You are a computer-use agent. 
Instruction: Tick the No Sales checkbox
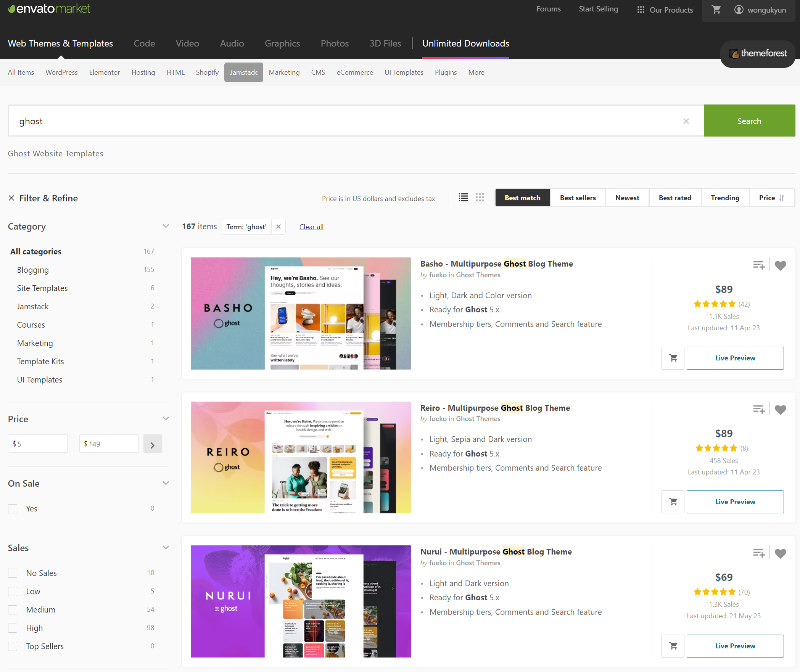[13, 573]
